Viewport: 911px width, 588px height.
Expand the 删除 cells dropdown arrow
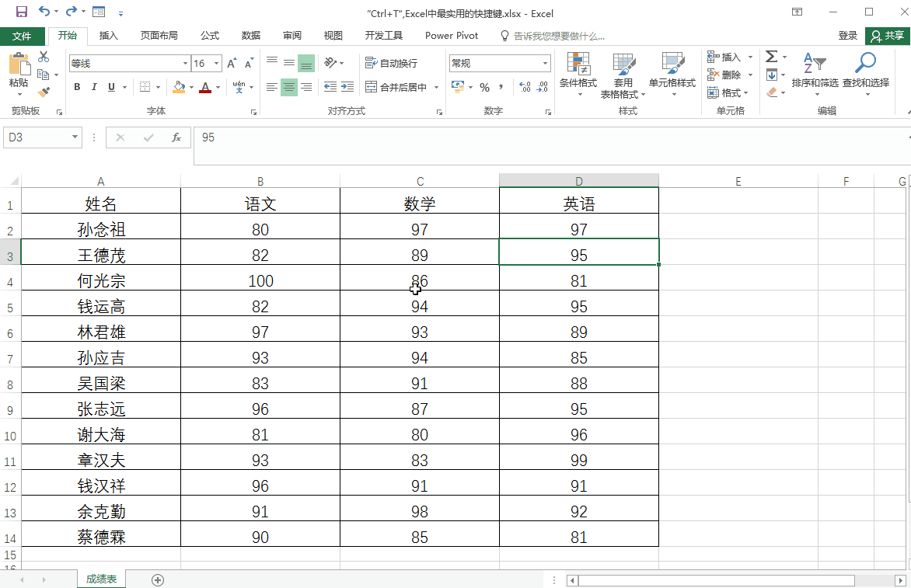click(x=750, y=75)
